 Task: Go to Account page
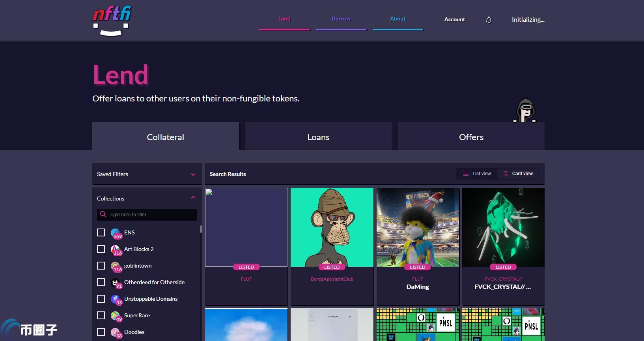pos(454,19)
